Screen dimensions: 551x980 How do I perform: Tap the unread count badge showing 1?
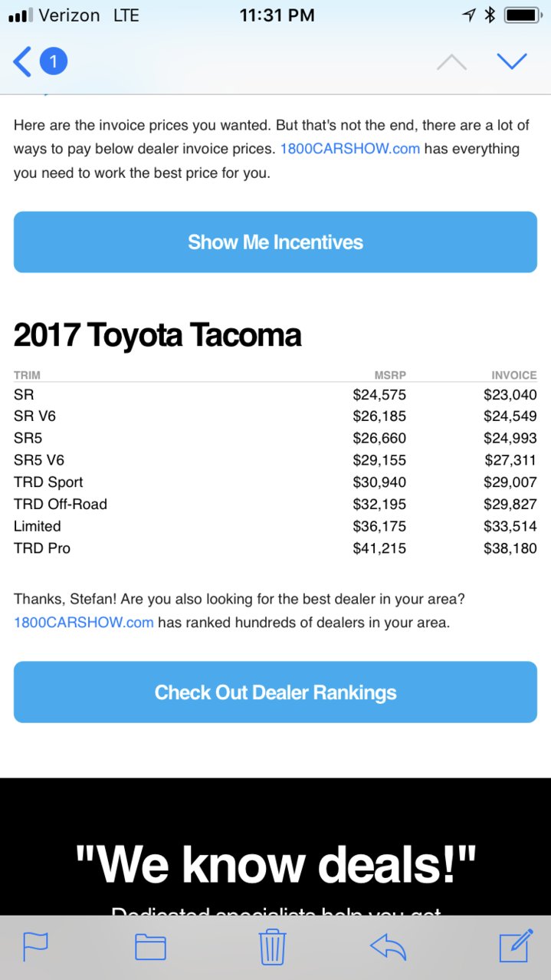tap(54, 61)
